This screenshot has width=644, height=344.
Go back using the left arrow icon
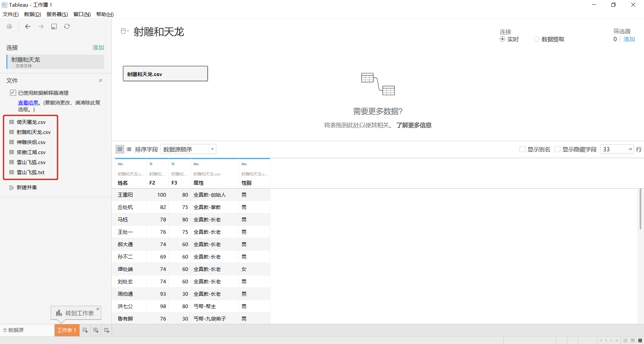click(28, 26)
